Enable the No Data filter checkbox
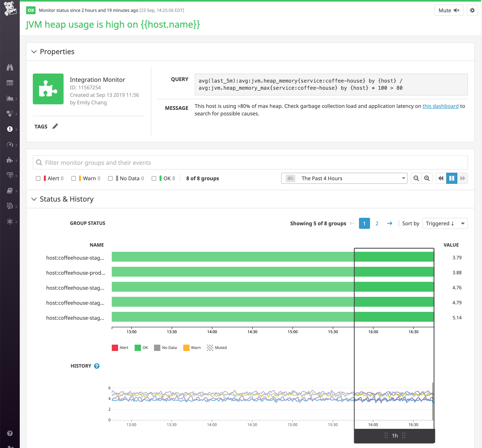 [x=110, y=178]
